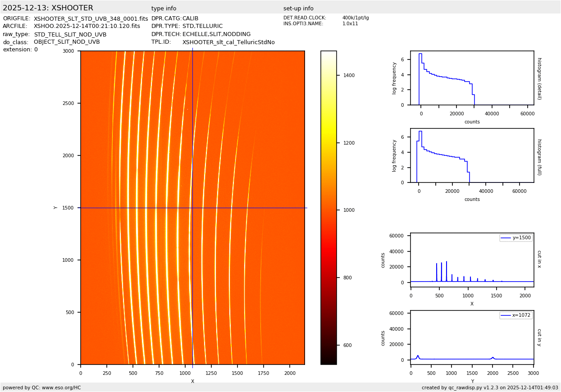
Task: Click the x=1072 legend entry
Action: tap(516, 315)
